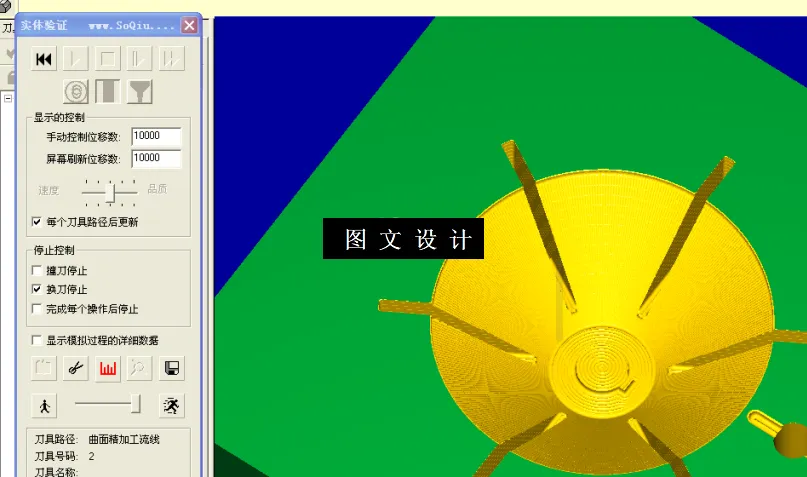Image resolution: width=807 pixels, height=477 pixels.
Task: Uncheck 换刀停止 checkbox
Action: point(37,289)
